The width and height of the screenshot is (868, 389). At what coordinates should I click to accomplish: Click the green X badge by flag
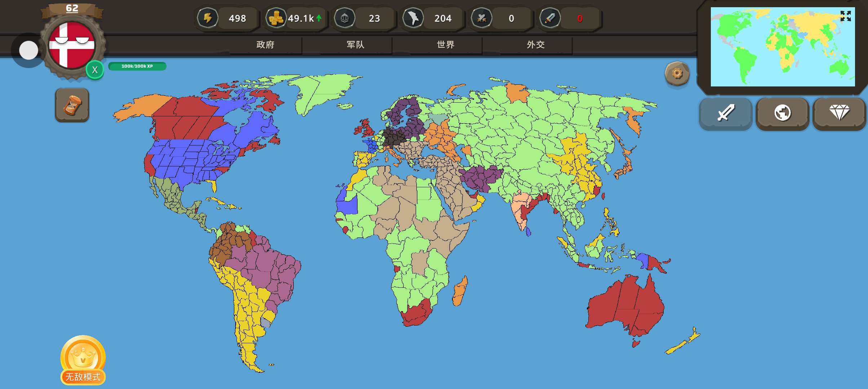point(95,70)
